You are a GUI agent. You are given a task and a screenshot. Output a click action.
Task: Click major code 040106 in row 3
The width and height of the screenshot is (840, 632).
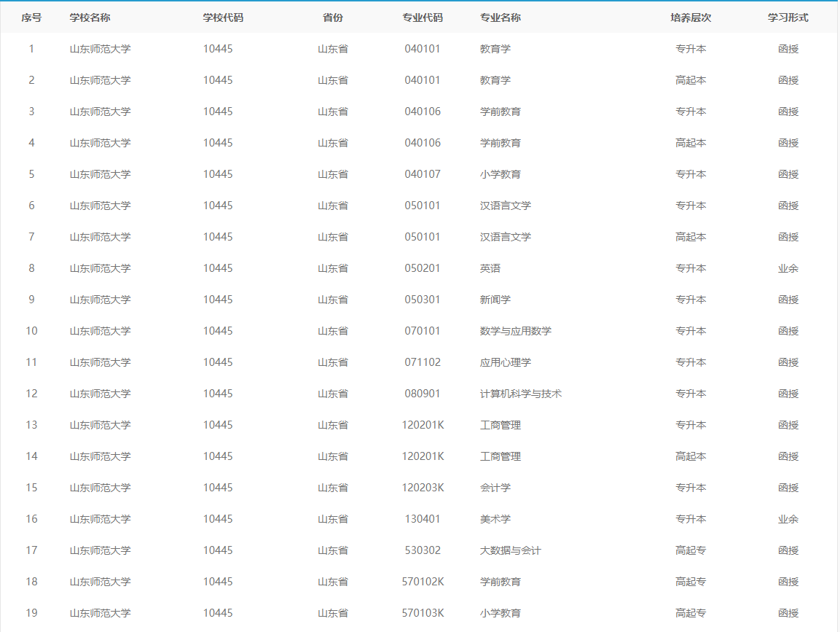[423, 112]
